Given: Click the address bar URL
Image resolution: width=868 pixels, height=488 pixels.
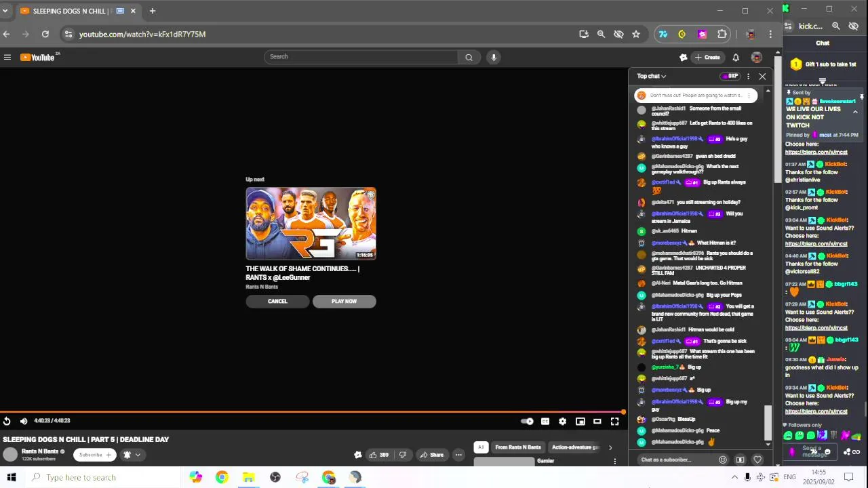Looking at the screenshot, I should (142, 34).
